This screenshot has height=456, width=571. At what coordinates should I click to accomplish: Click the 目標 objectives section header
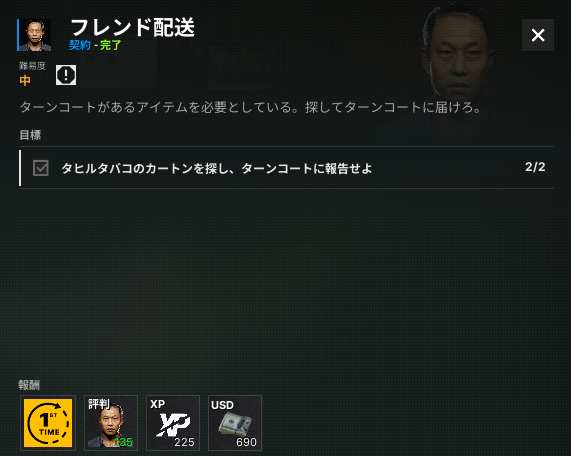(30, 135)
